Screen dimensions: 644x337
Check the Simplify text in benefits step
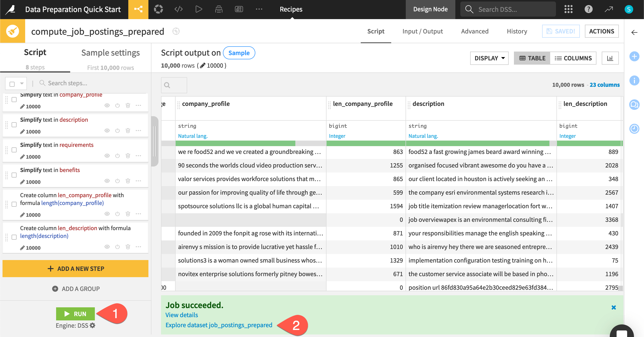[x=14, y=175]
